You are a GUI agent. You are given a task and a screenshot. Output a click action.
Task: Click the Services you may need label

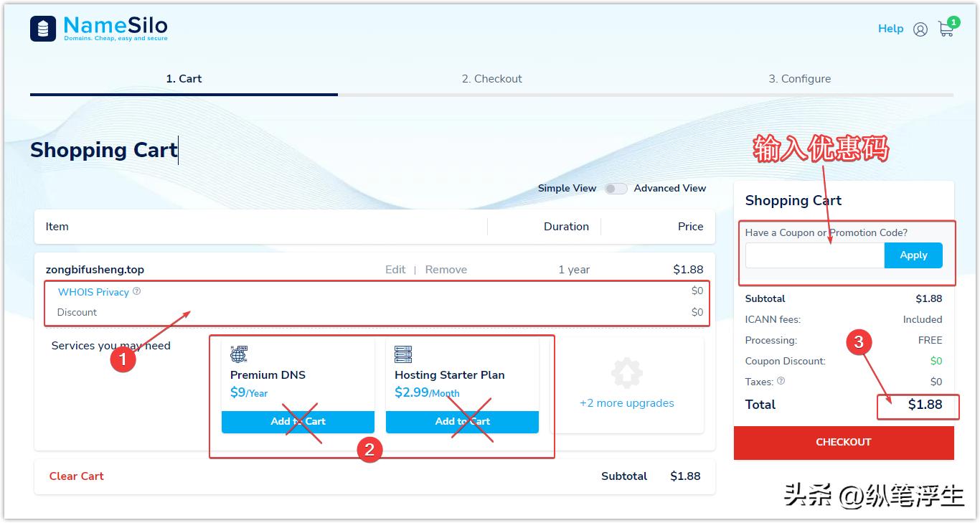111,346
